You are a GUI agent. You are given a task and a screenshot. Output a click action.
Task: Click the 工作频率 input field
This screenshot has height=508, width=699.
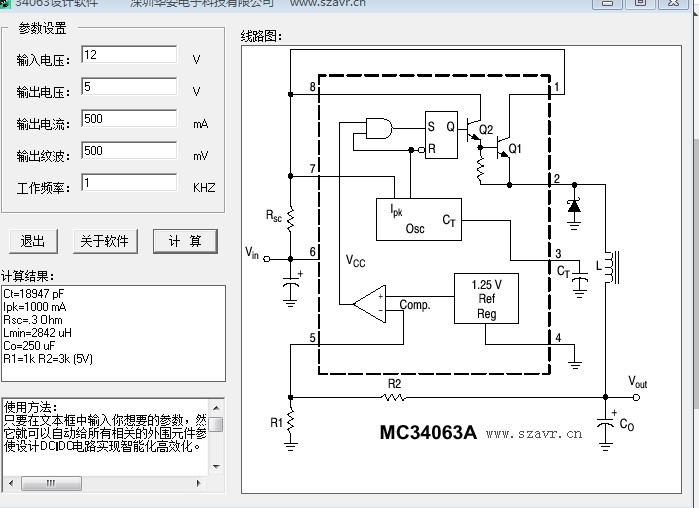tap(129, 183)
